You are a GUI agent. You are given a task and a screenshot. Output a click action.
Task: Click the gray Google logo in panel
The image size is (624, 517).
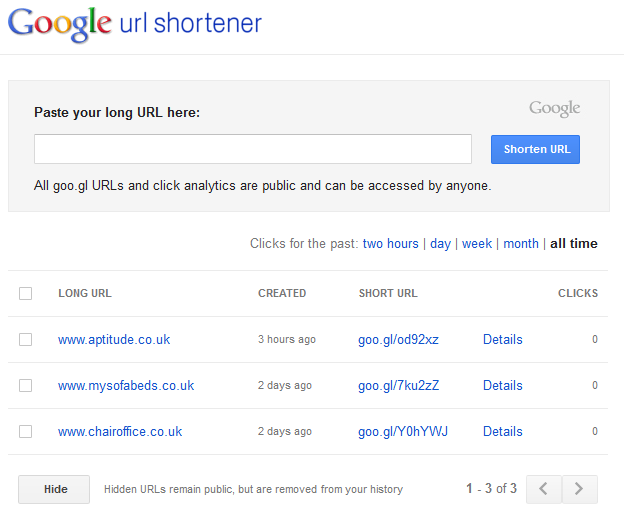[554, 108]
